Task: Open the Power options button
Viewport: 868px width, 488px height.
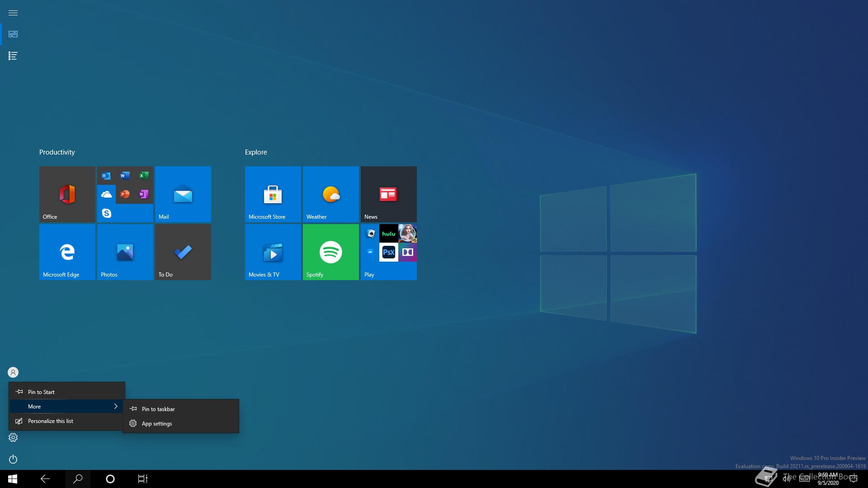Action: [13, 459]
